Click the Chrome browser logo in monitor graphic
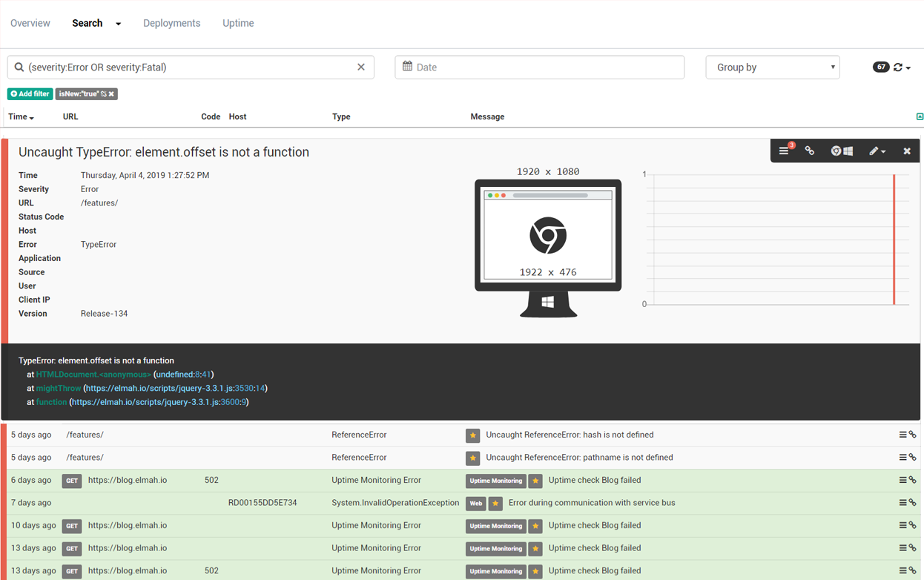This screenshot has width=924, height=580. tap(548, 236)
